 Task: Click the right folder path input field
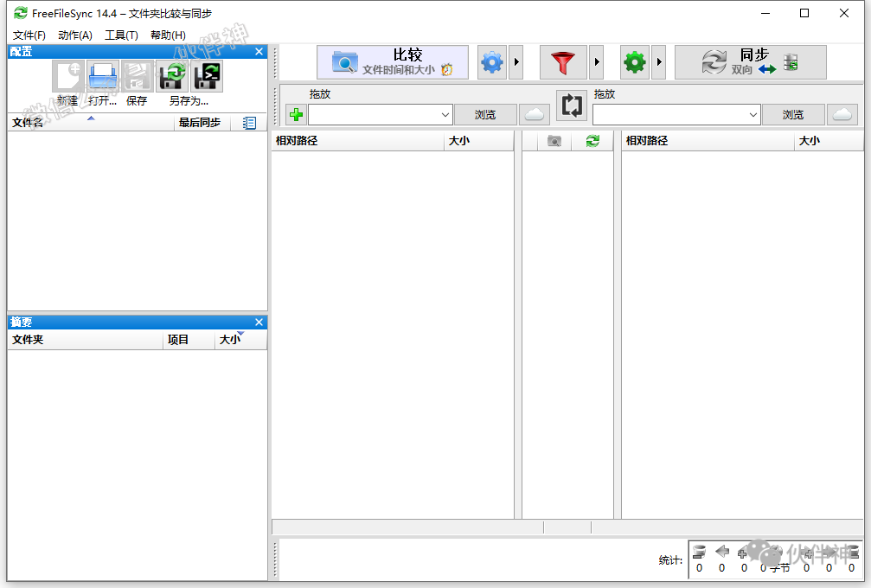[669, 115]
